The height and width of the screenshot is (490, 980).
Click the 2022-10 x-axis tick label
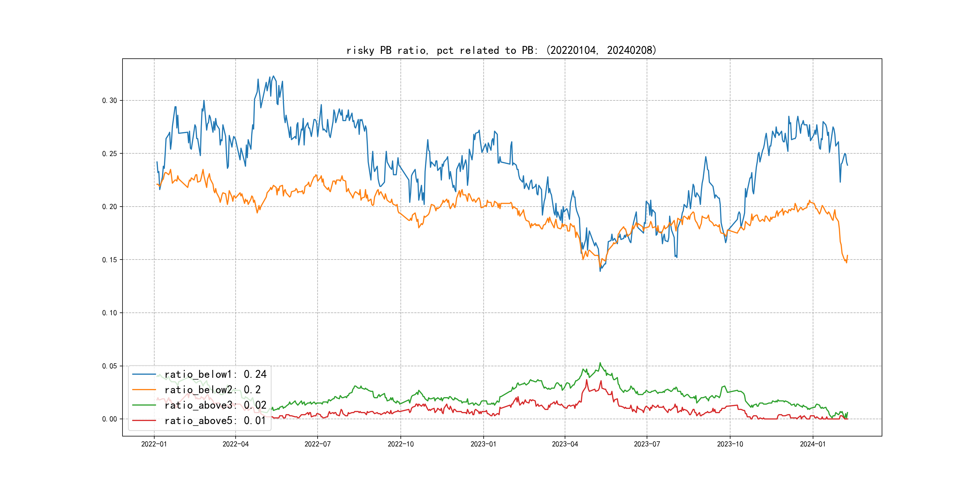click(400, 444)
